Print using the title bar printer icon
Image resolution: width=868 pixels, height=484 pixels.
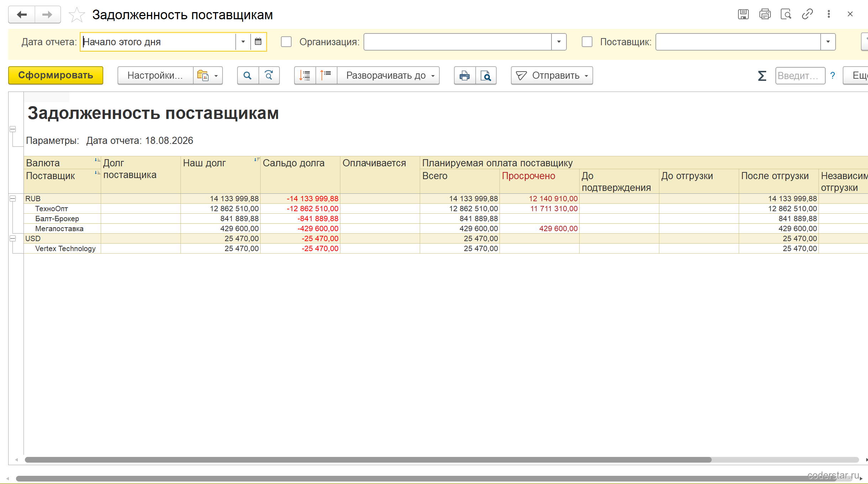(x=765, y=14)
